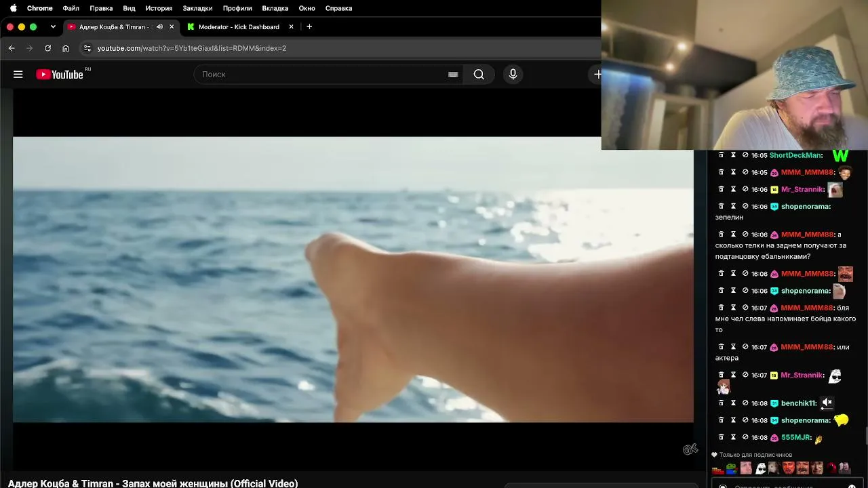Open the on-screen keyboard in search box
868x488 pixels.
(453, 75)
